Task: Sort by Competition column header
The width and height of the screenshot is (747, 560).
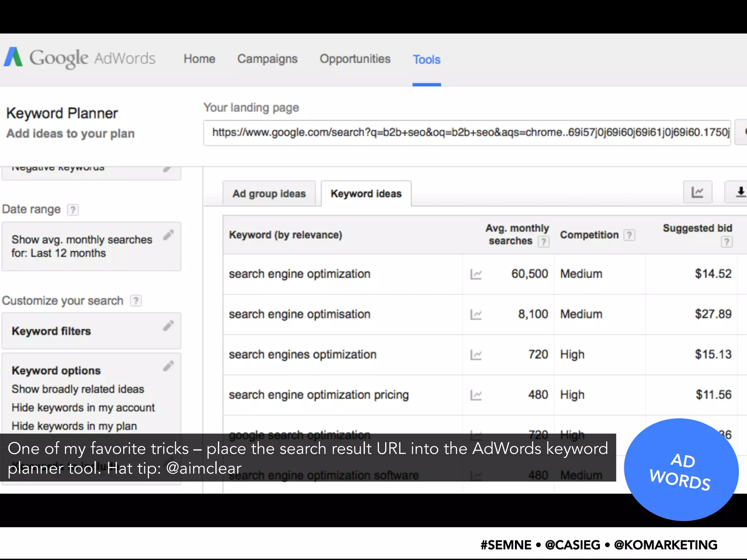Action: 589,235
